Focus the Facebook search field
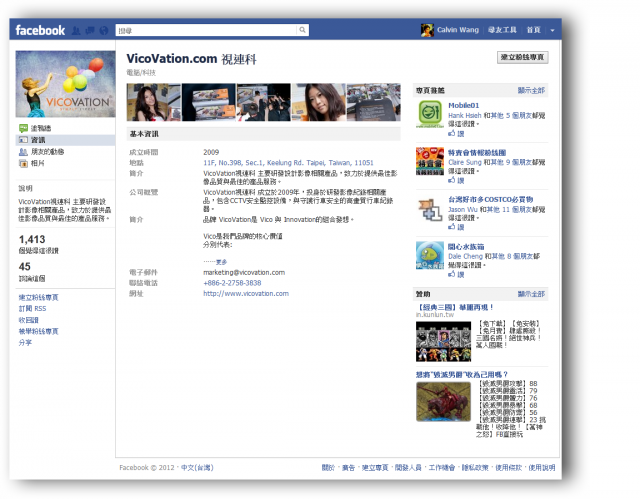Screen dimensions: 640x499 pyautogui.click(x=206, y=30)
